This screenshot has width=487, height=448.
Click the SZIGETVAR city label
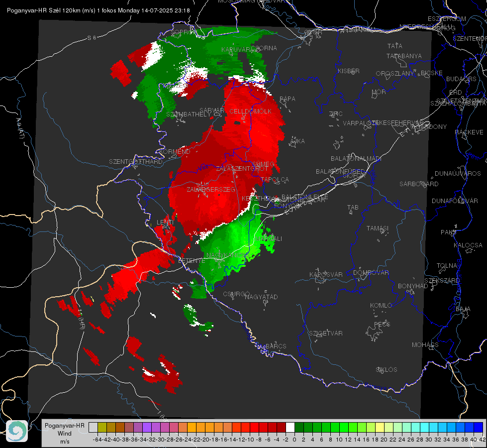(326, 334)
